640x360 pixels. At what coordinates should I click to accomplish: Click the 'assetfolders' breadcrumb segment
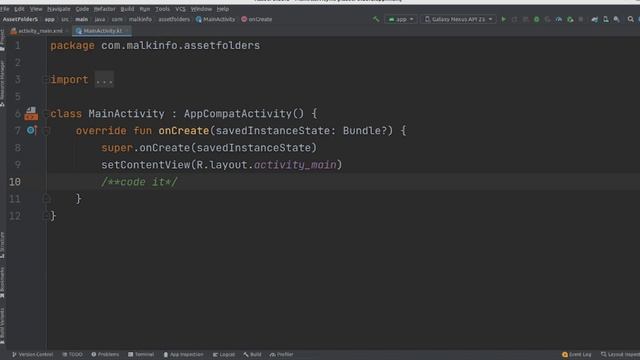click(174, 19)
